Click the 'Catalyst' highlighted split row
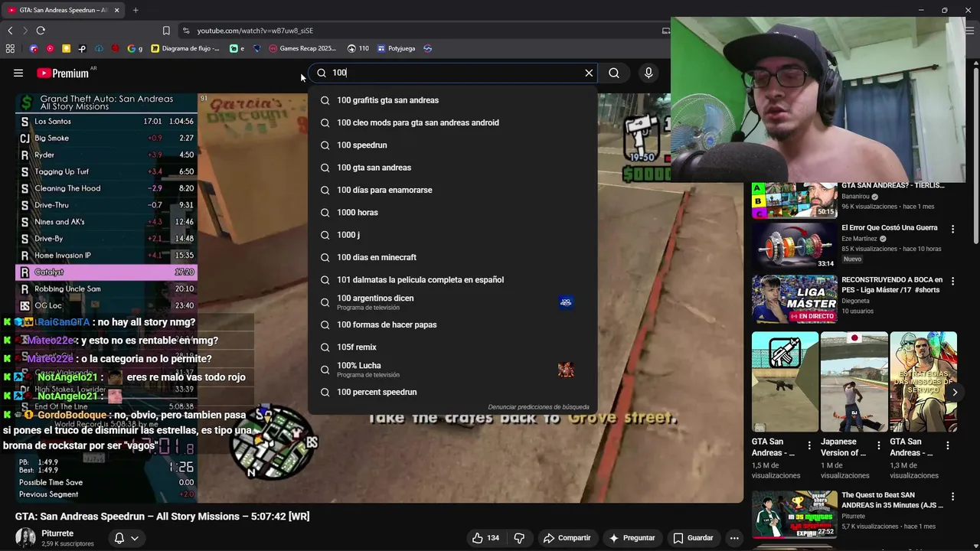This screenshot has width=980, height=551. click(106, 272)
